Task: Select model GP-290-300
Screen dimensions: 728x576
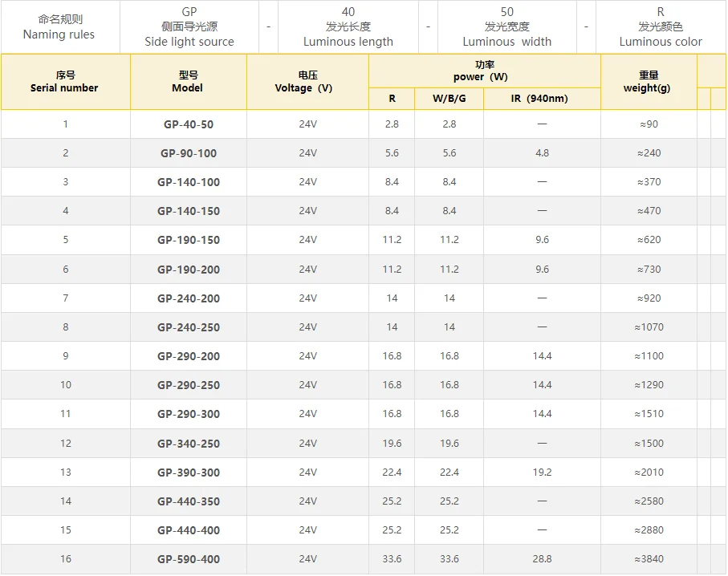Action: click(189, 414)
